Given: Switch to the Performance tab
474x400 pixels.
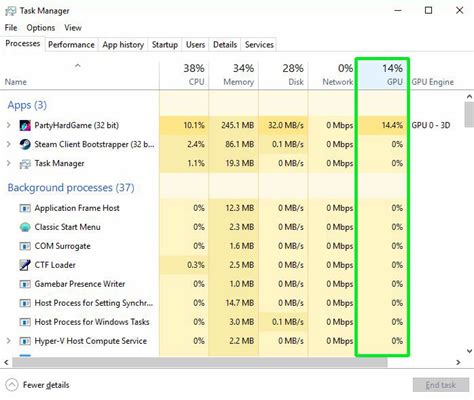Looking at the screenshot, I should pos(71,45).
